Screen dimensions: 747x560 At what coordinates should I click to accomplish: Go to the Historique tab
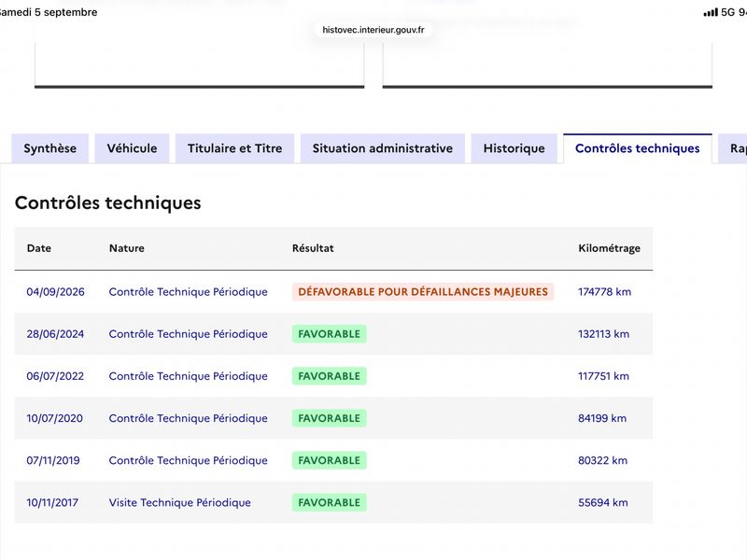(x=514, y=148)
